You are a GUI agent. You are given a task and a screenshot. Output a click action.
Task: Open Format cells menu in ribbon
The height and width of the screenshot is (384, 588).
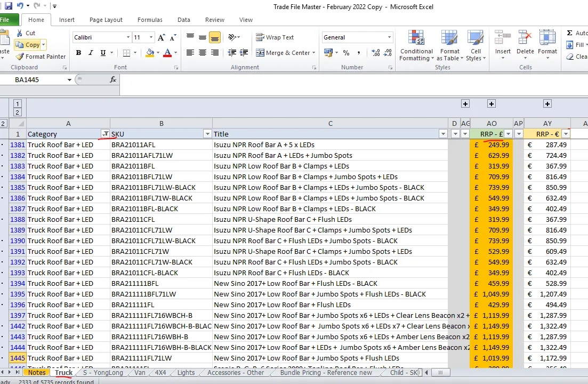tap(547, 45)
